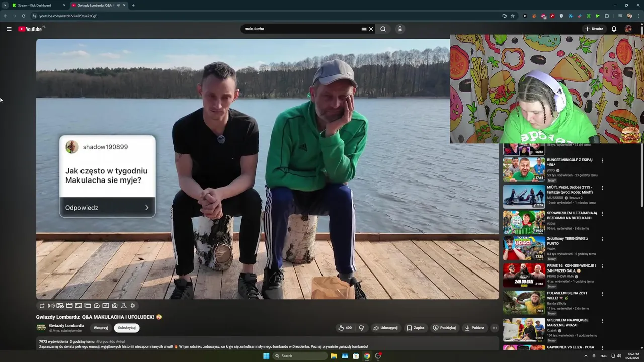Open 'SPRAWDZIŁEM ILE ZARABIAJĄ BEZDOMNI' video title
644x362 pixels.
(x=572, y=215)
